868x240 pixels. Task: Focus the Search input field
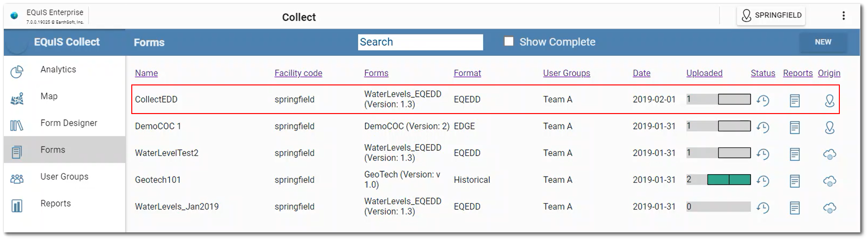pos(421,42)
